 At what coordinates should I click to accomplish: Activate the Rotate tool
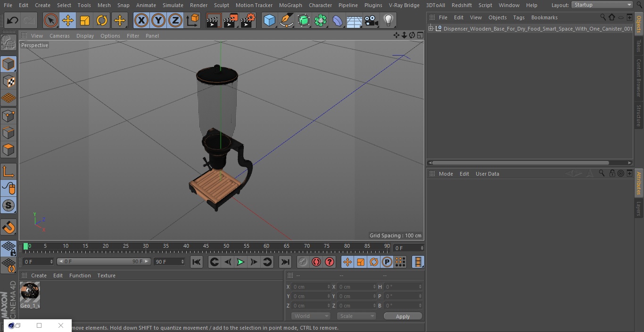coord(102,20)
